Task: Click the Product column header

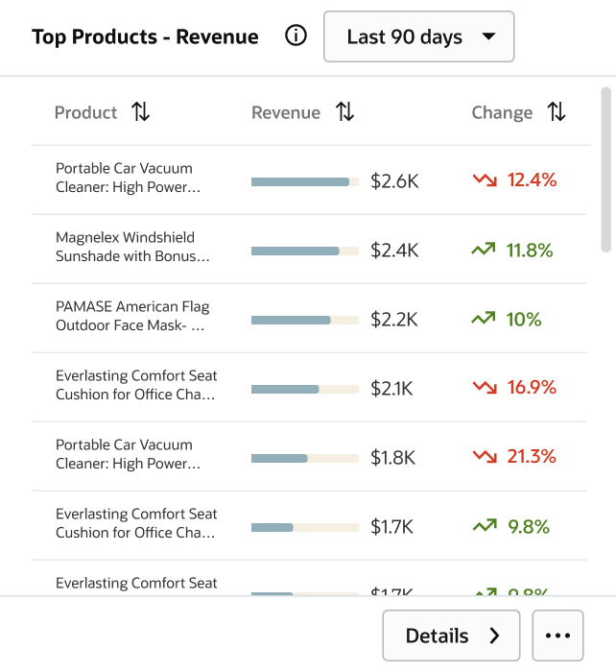Action: [86, 112]
